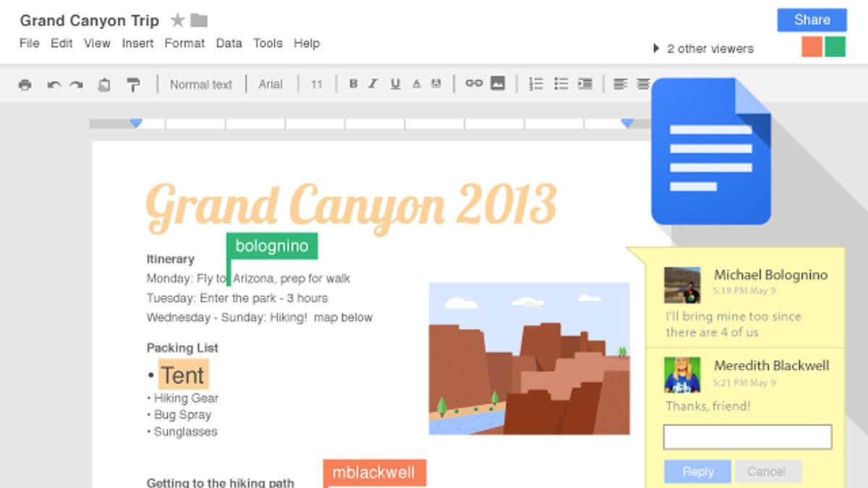Image resolution: width=868 pixels, height=488 pixels.
Task: Toggle bold formatting
Action: point(353,84)
